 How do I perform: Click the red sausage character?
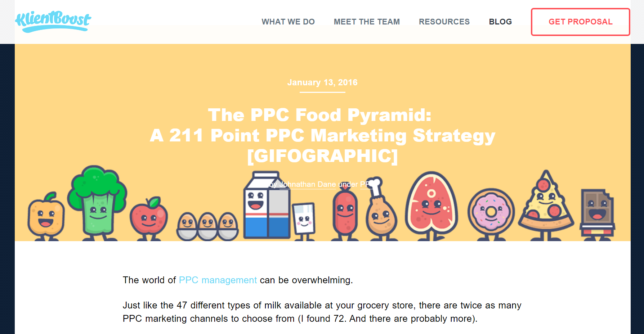point(345,215)
